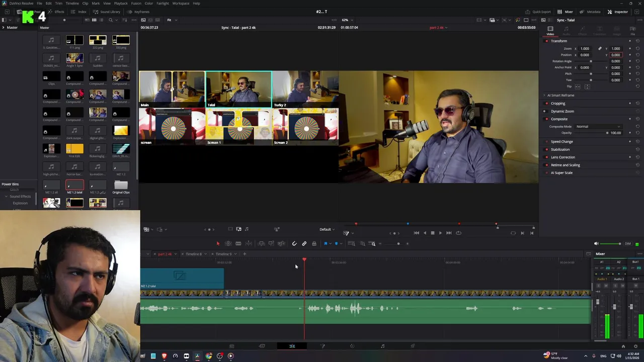Show the Metadata panel

(x=591, y=12)
